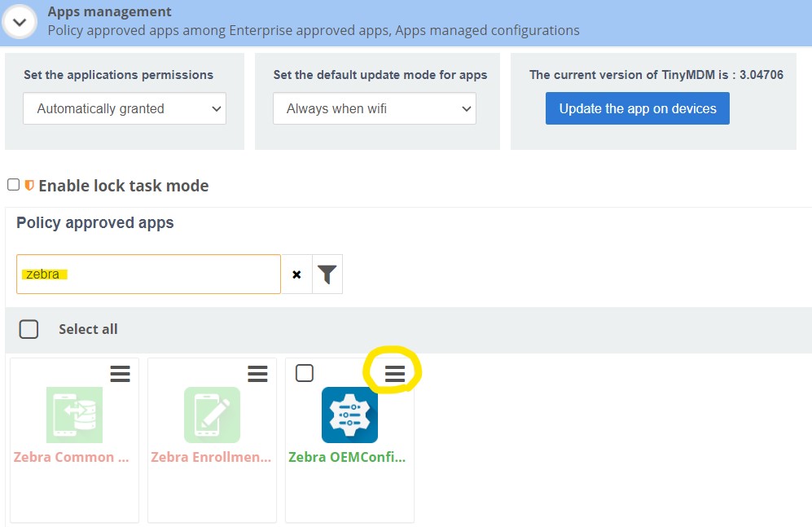Click the shield icon beside lock task mode
812x527 pixels.
[x=29, y=185]
